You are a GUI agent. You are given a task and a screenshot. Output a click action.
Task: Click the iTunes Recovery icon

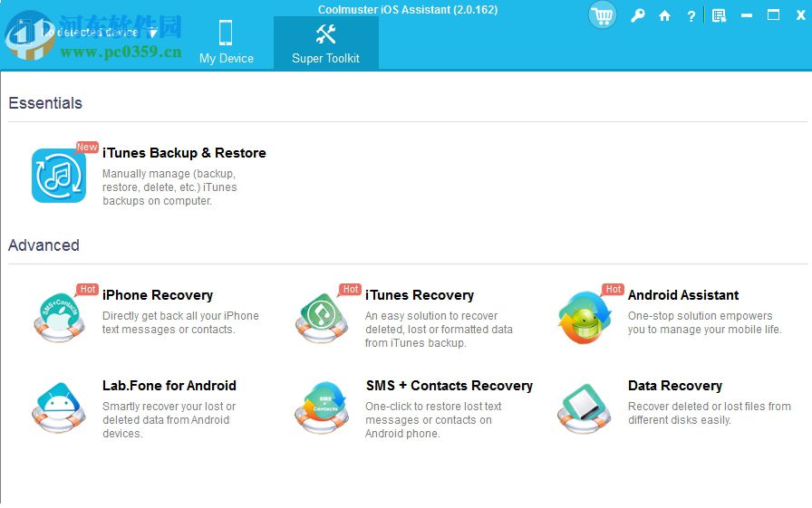coord(322,317)
